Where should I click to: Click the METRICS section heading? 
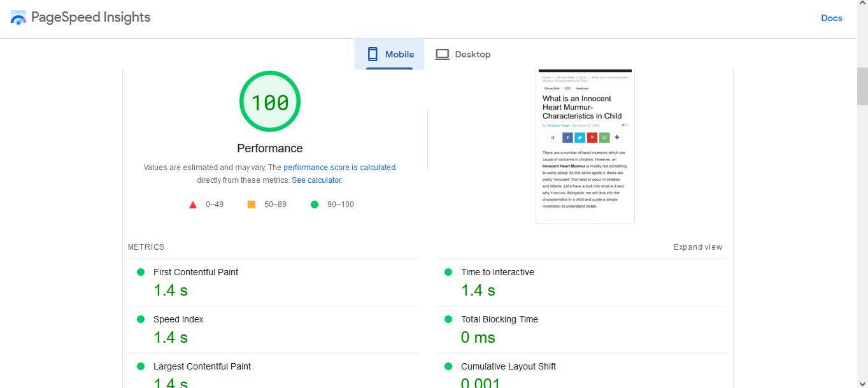pos(146,247)
